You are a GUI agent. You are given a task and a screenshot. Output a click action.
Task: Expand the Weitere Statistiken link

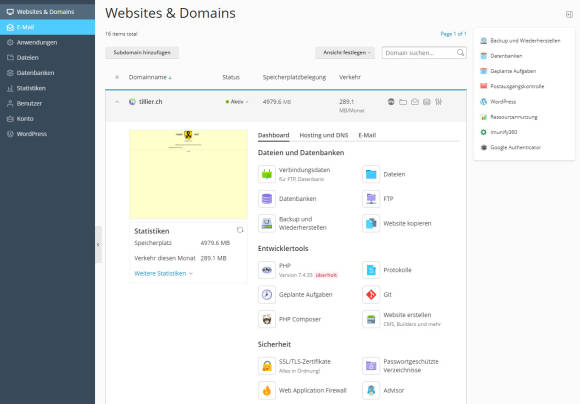tap(163, 273)
